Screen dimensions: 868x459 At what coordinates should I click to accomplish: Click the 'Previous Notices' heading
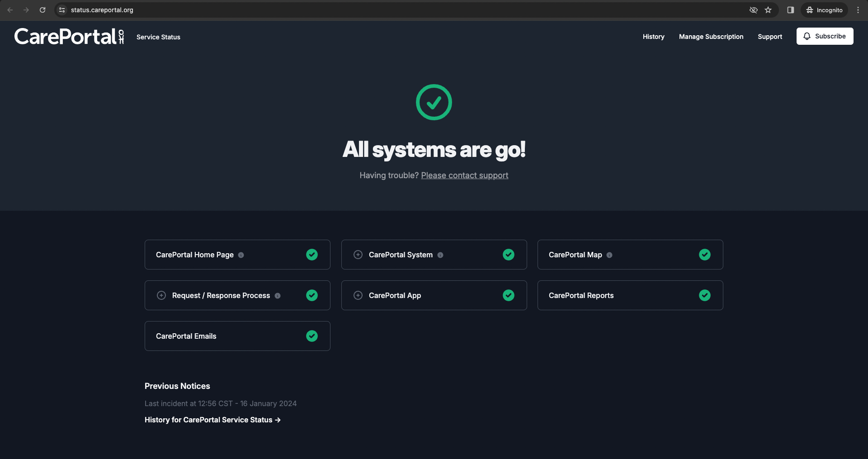click(x=177, y=386)
